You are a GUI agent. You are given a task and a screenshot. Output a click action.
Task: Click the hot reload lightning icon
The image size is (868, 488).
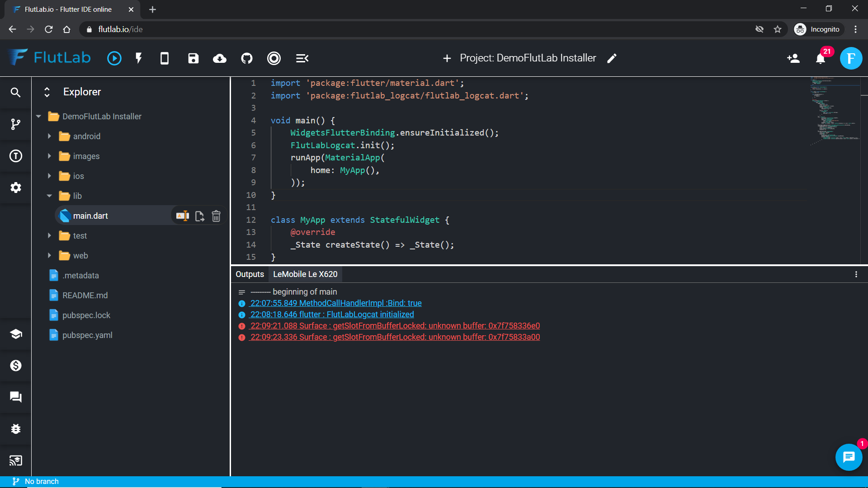(x=139, y=58)
